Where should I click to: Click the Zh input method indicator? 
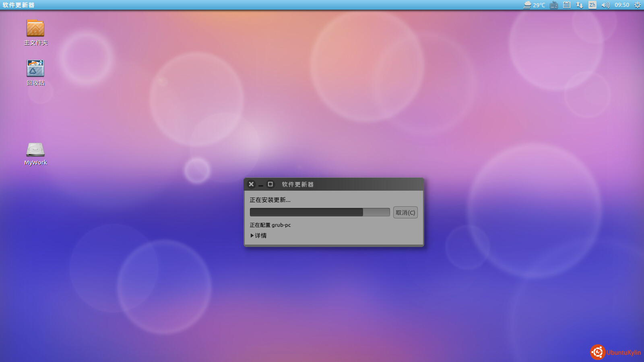(x=592, y=5)
